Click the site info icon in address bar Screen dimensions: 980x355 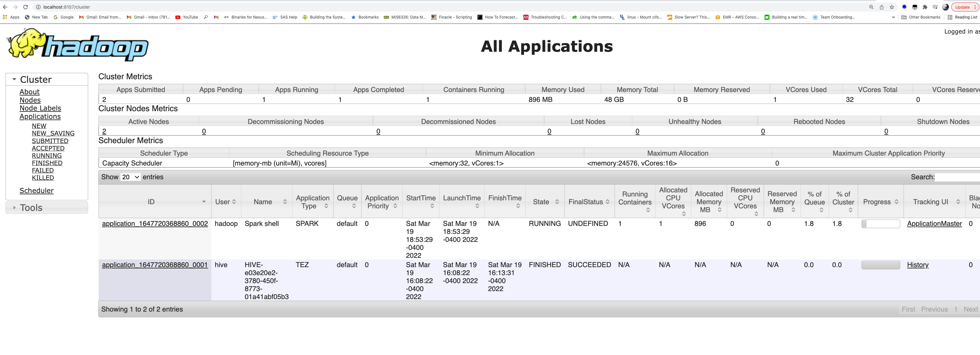[38, 7]
